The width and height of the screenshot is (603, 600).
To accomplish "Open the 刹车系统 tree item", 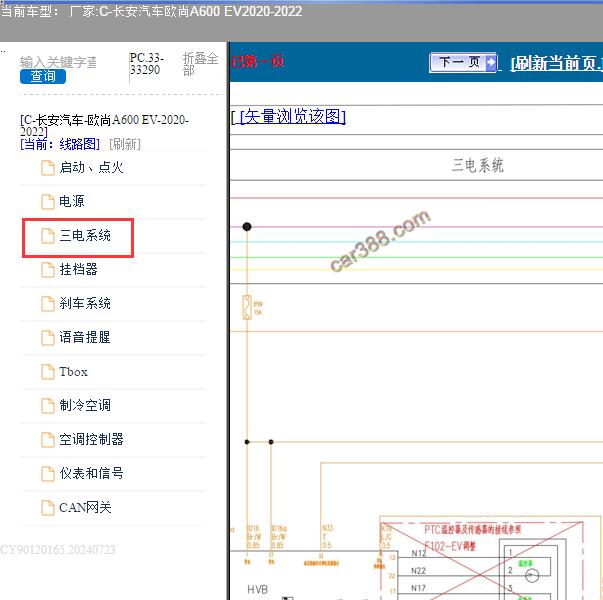I will pos(85,303).
